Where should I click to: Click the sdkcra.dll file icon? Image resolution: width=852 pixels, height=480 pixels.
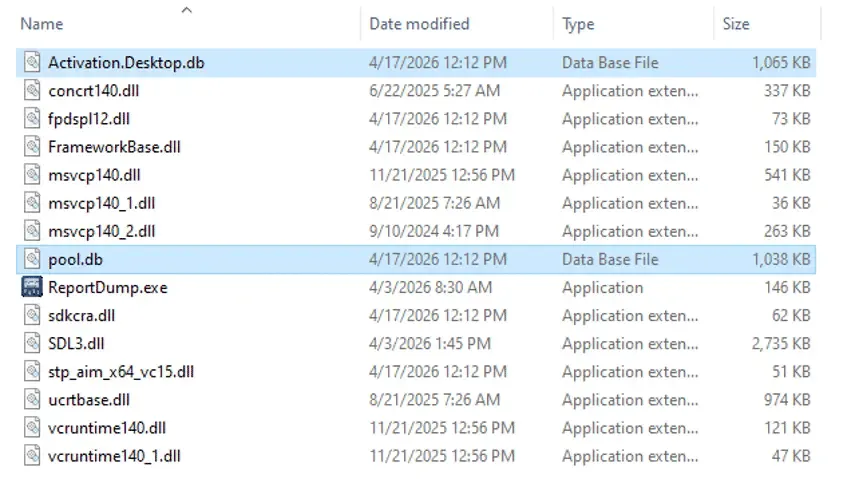coord(32,315)
